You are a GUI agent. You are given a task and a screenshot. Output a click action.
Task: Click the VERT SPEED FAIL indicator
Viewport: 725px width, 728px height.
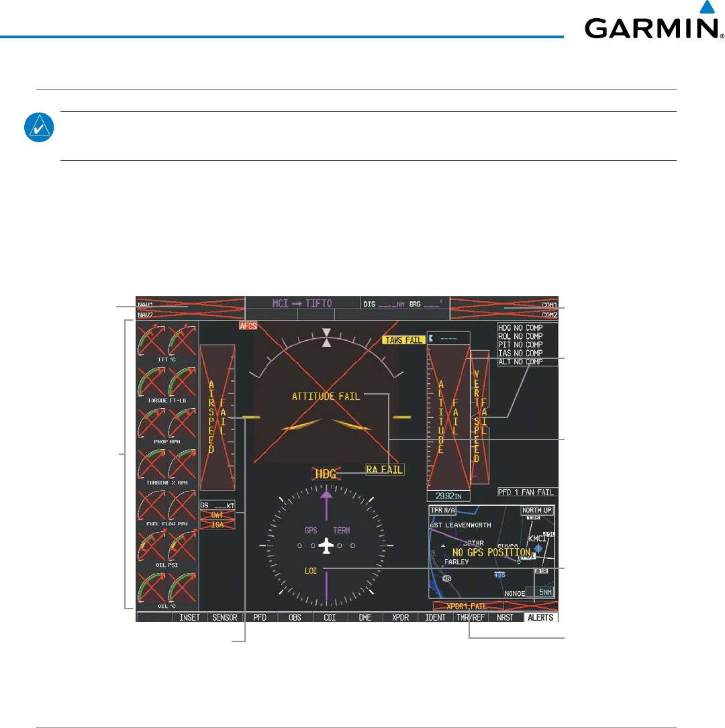[x=480, y=417]
